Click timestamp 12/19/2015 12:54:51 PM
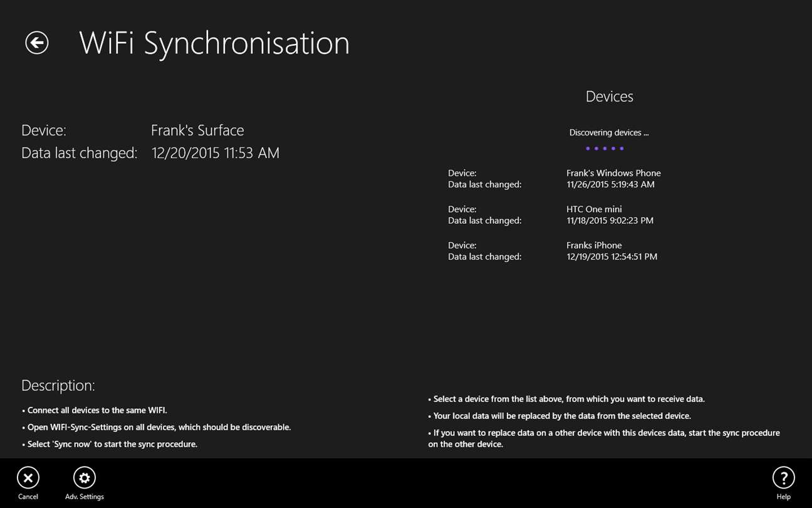 pyautogui.click(x=612, y=257)
